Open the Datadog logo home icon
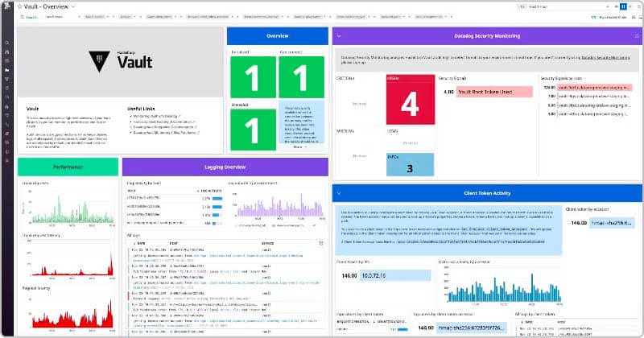This screenshot has height=338, width=644. tap(6, 6)
